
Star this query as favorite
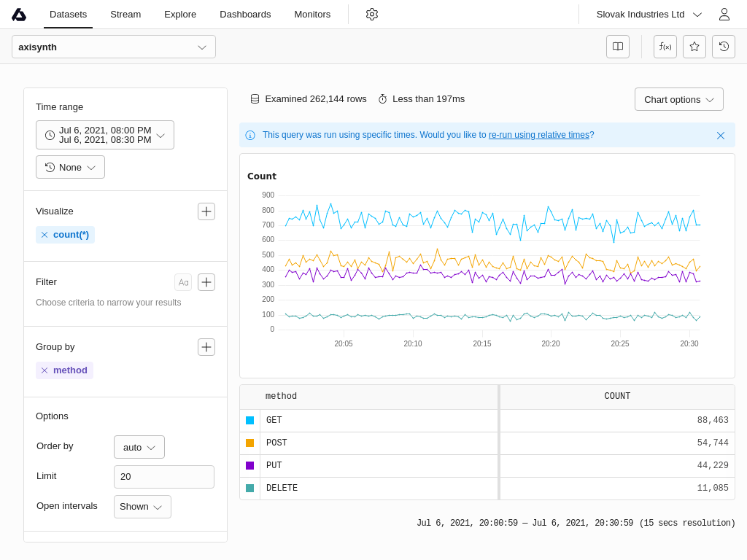click(694, 47)
